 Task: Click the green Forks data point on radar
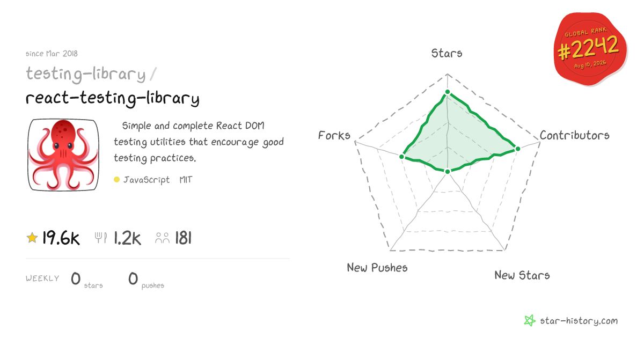click(x=401, y=157)
